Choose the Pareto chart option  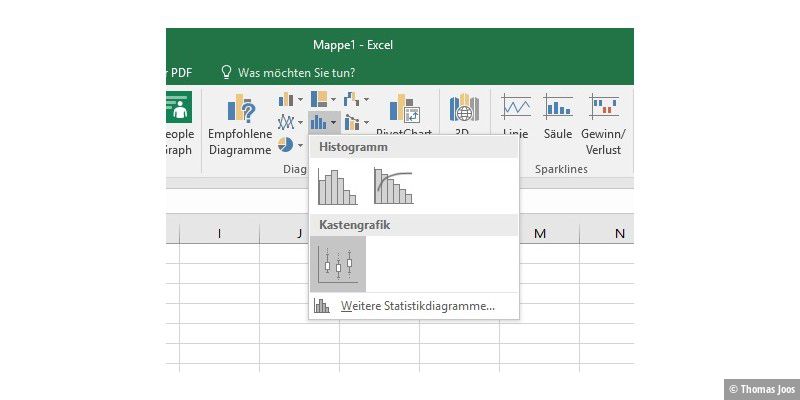[x=392, y=187]
